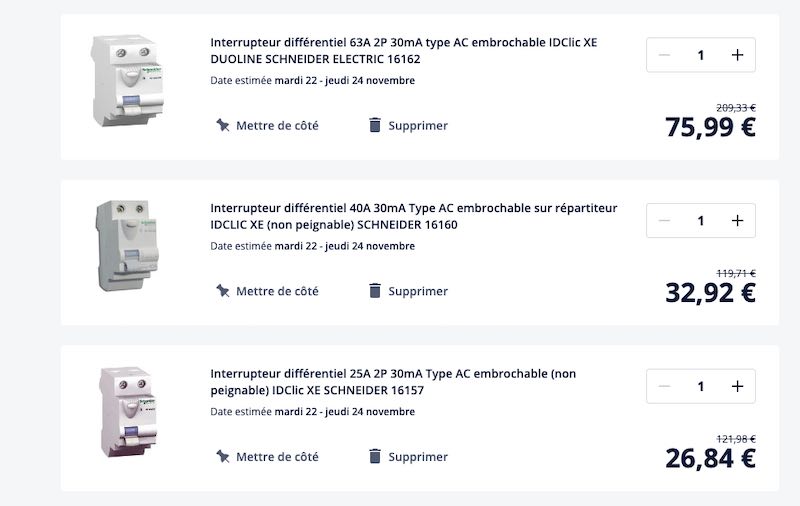Increase quantity of the 40A IDCLIC item
The height and width of the screenshot is (506, 800).
(x=737, y=220)
